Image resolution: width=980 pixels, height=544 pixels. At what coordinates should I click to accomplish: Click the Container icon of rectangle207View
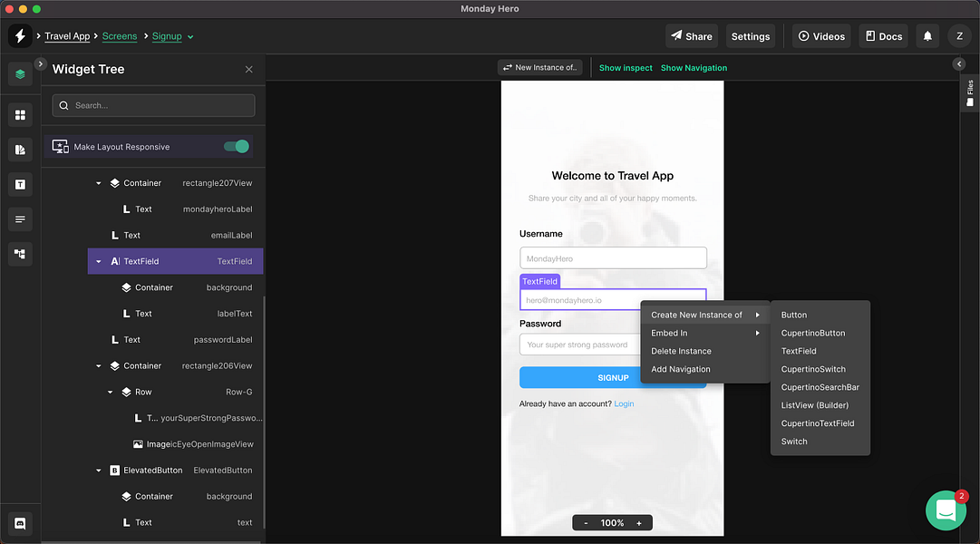(115, 183)
